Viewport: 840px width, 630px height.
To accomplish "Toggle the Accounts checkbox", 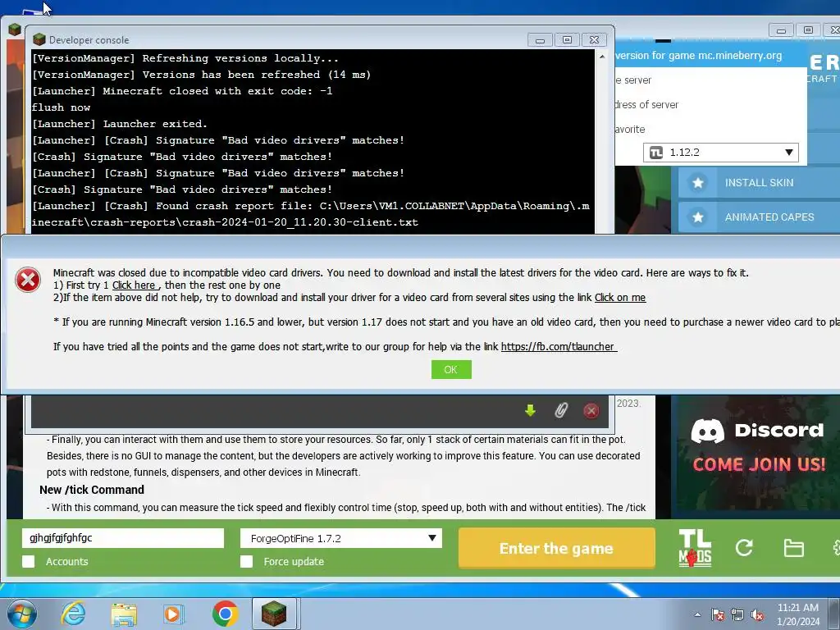I will 29,561.
